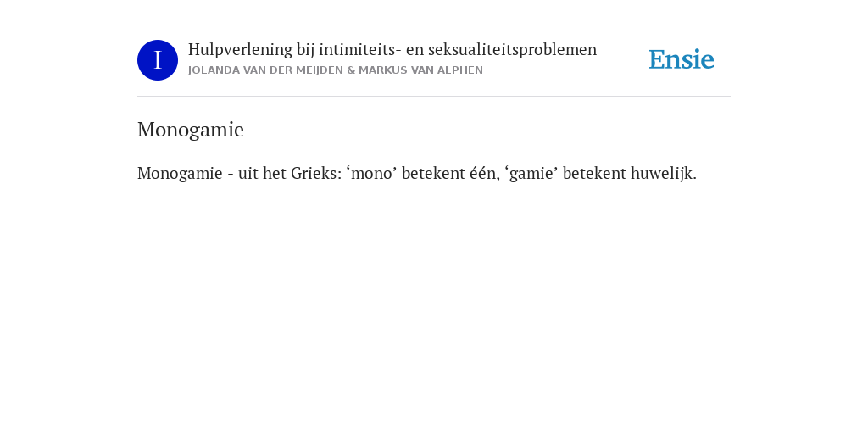Click the quoted word 'mono' in the definition
This screenshot has width=868, height=434.
(x=372, y=173)
